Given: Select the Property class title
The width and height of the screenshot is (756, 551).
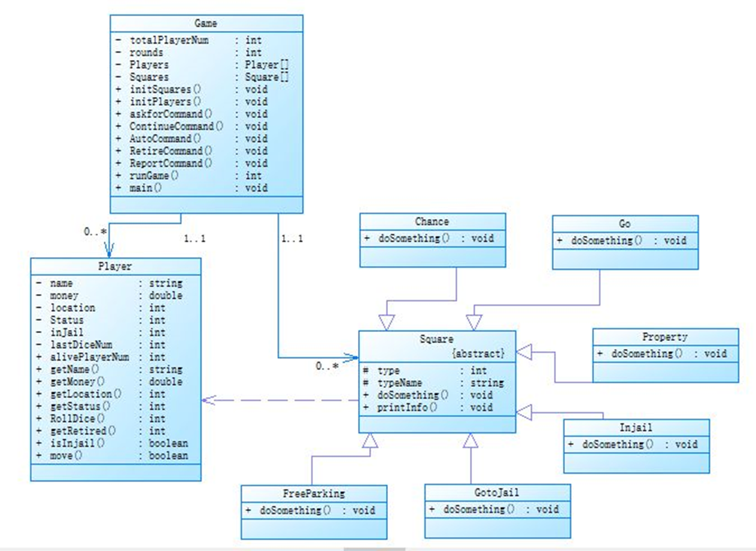Looking at the screenshot, I should (x=665, y=337).
